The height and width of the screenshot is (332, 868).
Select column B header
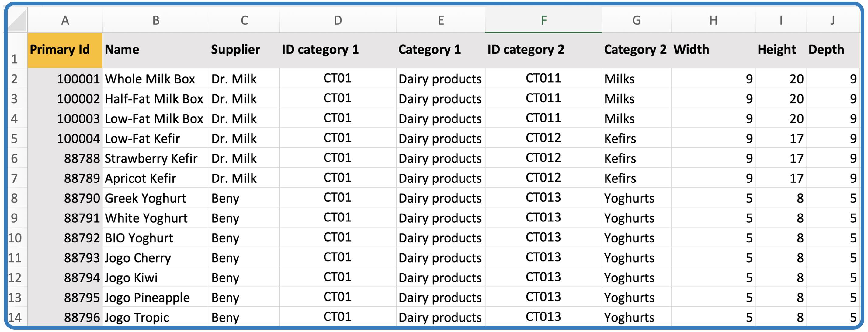(156, 20)
